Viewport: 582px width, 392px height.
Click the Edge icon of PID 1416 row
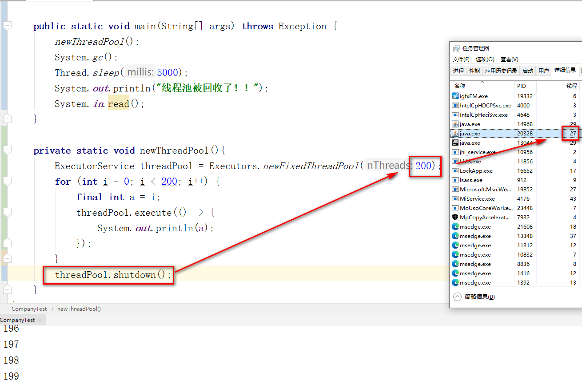455,273
